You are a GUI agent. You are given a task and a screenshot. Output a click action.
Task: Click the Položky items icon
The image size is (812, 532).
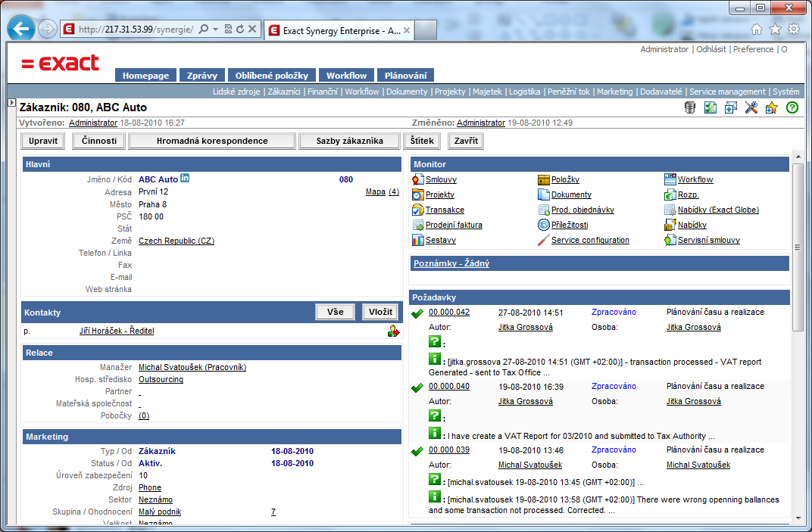[x=543, y=179]
